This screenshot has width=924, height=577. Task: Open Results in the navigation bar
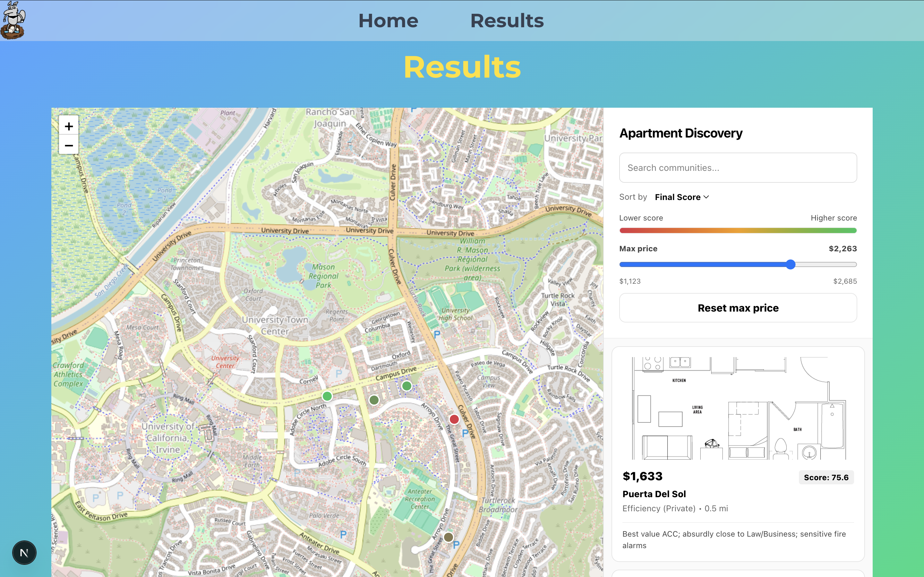click(x=507, y=21)
